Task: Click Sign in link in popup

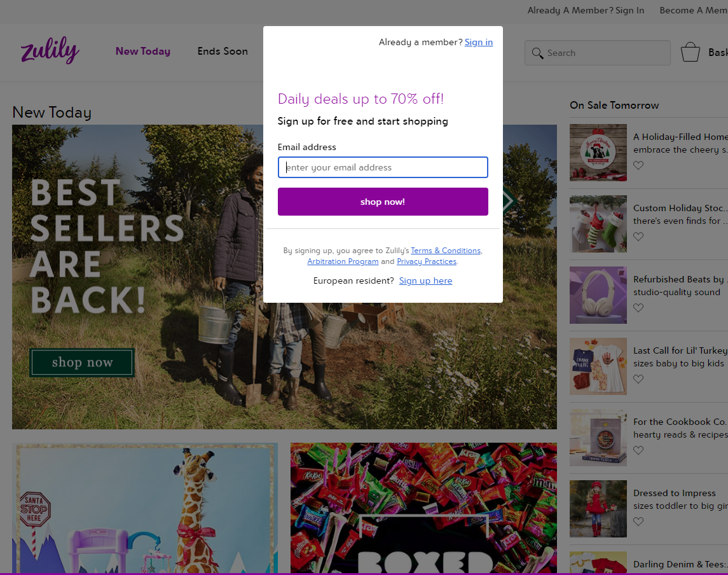Action: (x=478, y=43)
